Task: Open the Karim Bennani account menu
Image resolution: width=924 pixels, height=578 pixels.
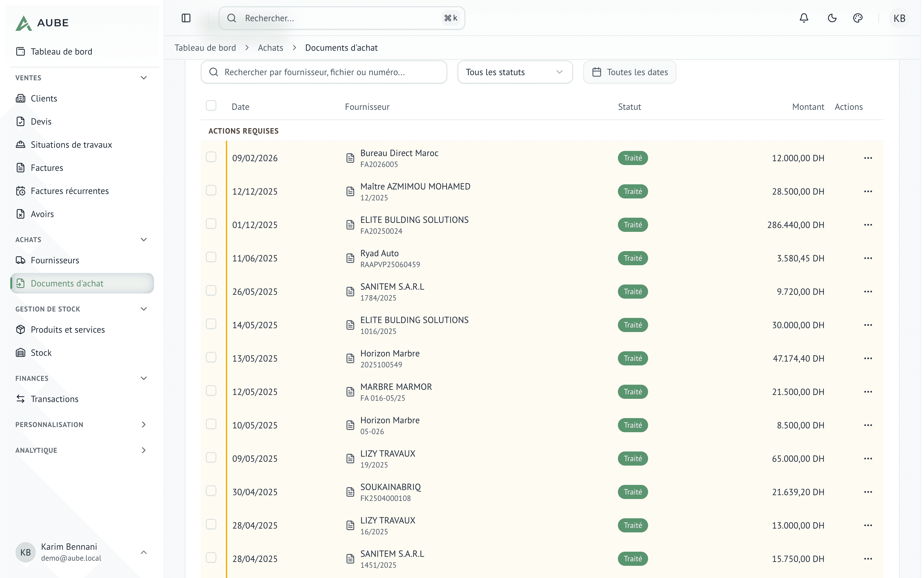Action: point(82,552)
